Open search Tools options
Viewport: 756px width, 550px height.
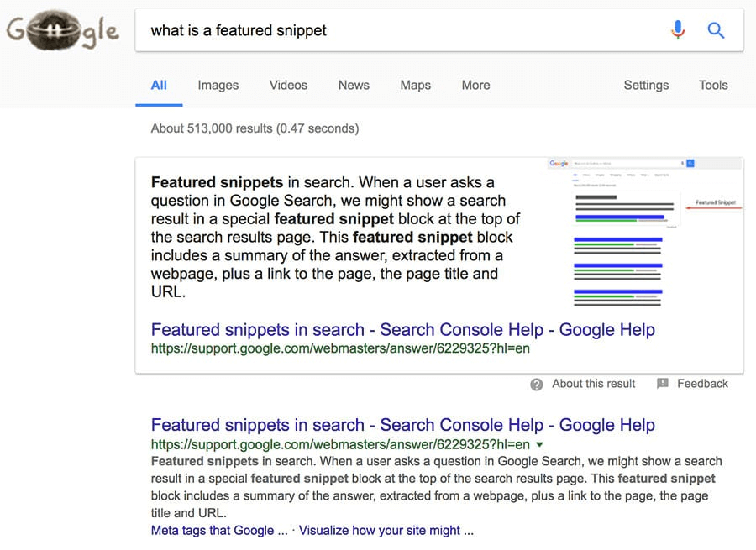point(713,85)
